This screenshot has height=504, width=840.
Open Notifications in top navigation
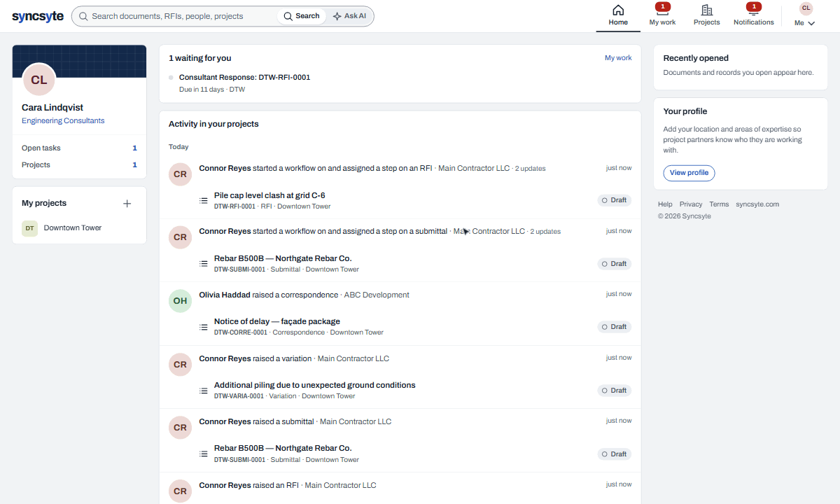click(754, 16)
